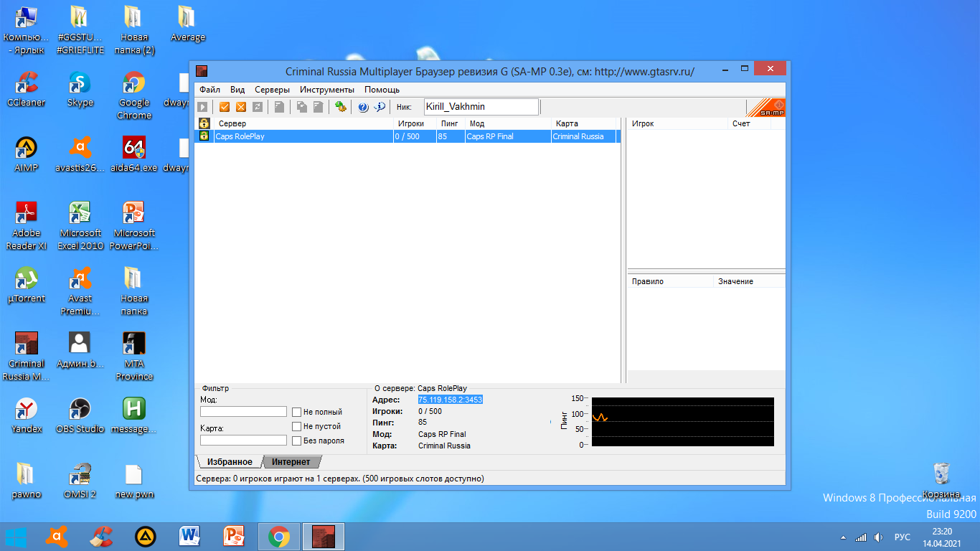Select the new.pwn file on the desktop
The height and width of the screenshot is (551, 980).
[x=134, y=481]
